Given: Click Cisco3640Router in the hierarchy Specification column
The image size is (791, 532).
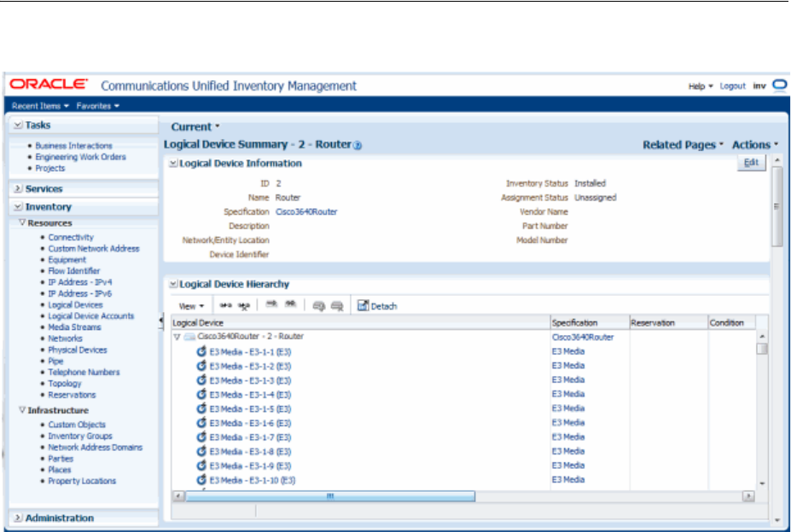Looking at the screenshot, I should (x=583, y=338).
